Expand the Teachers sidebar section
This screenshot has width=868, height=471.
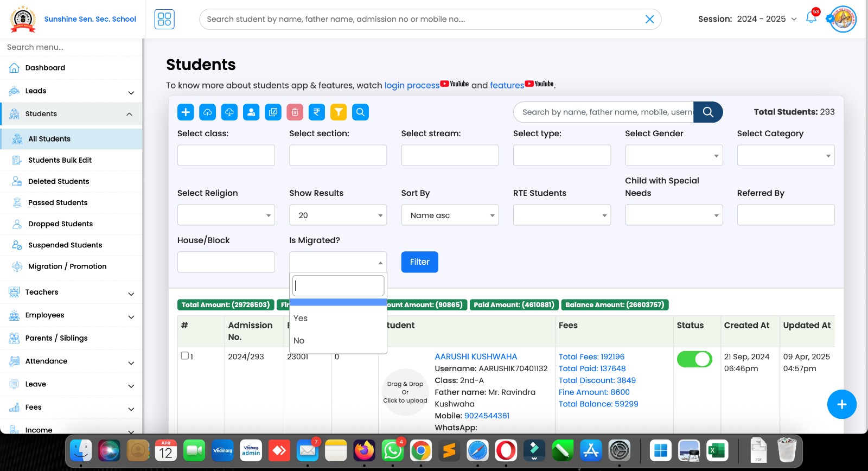click(x=71, y=292)
